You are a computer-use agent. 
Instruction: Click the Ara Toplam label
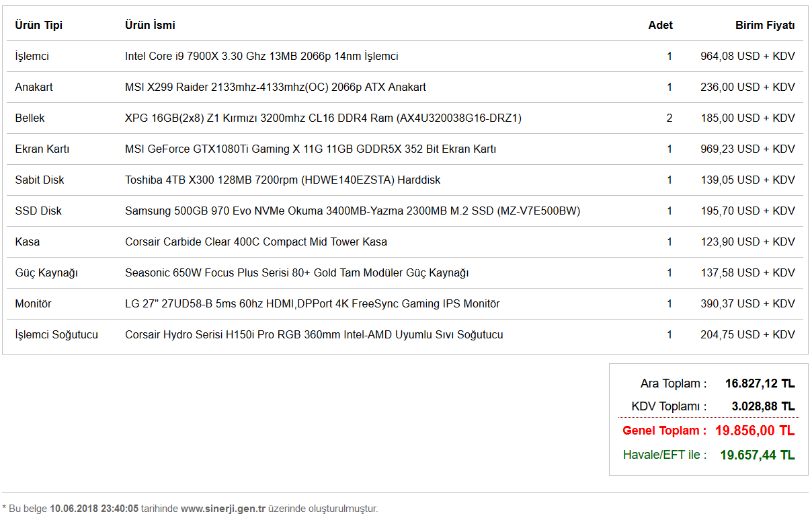point(674,383)
